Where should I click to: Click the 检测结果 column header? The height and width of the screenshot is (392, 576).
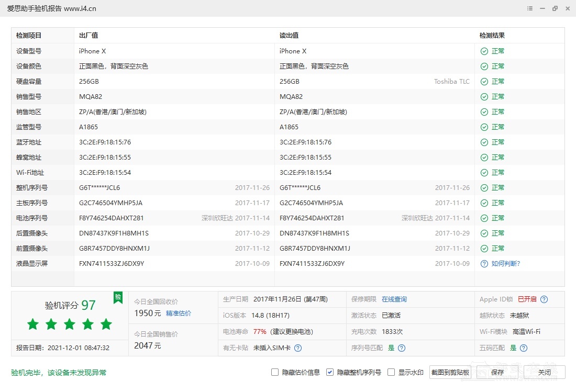pyautogui.click(x=492, y=36)
